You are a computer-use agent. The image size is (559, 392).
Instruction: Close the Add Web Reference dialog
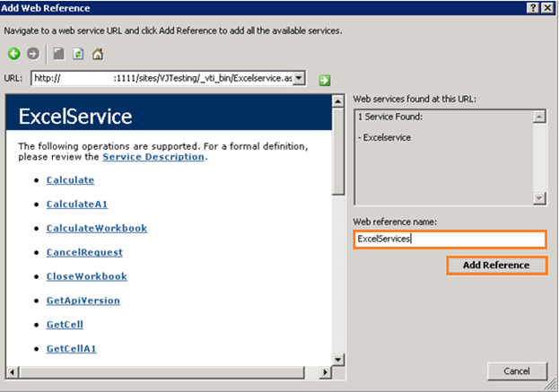(x=548, y=7)
